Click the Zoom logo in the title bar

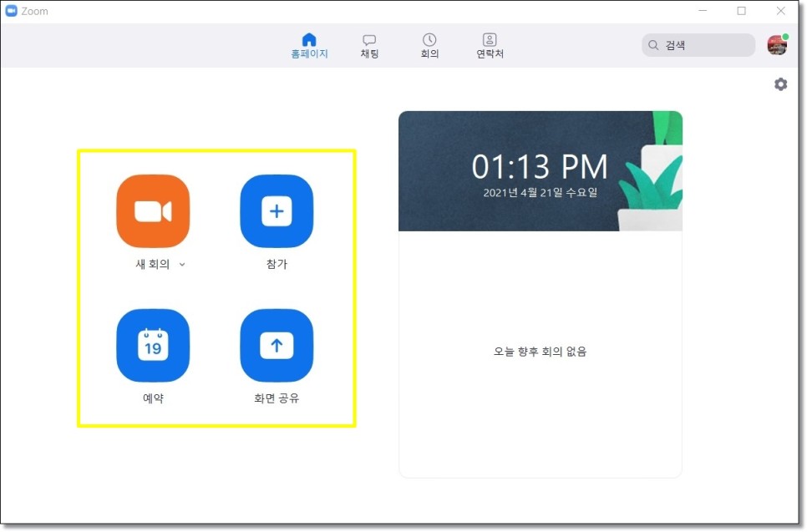[x=13, y=10]
